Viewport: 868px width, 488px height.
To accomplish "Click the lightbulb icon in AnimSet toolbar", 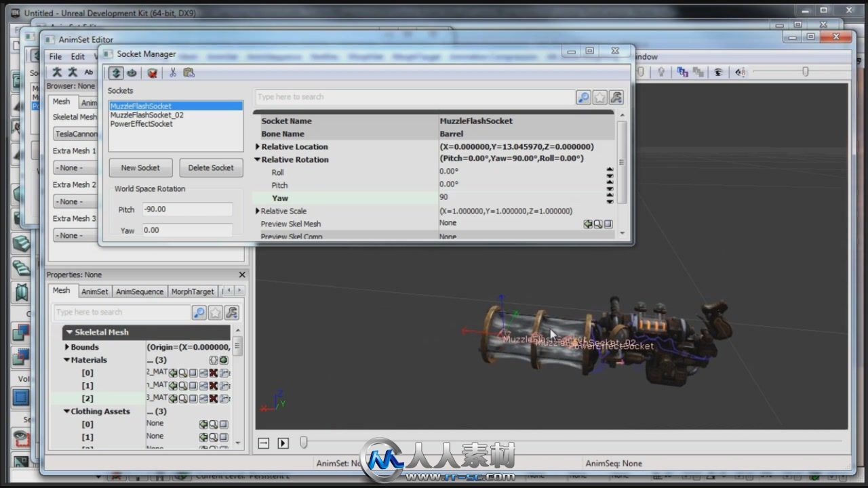I will (661, 72).
